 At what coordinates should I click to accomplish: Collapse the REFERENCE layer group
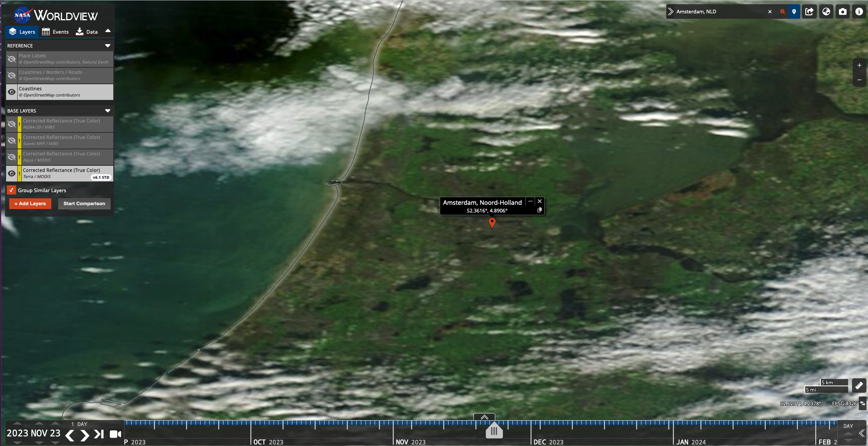tap(108, 46)
